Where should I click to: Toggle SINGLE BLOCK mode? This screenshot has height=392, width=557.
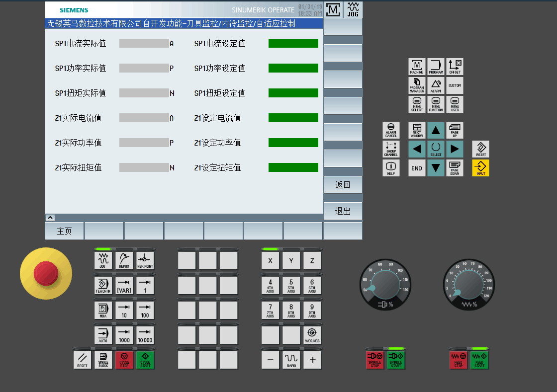point(103,360)
